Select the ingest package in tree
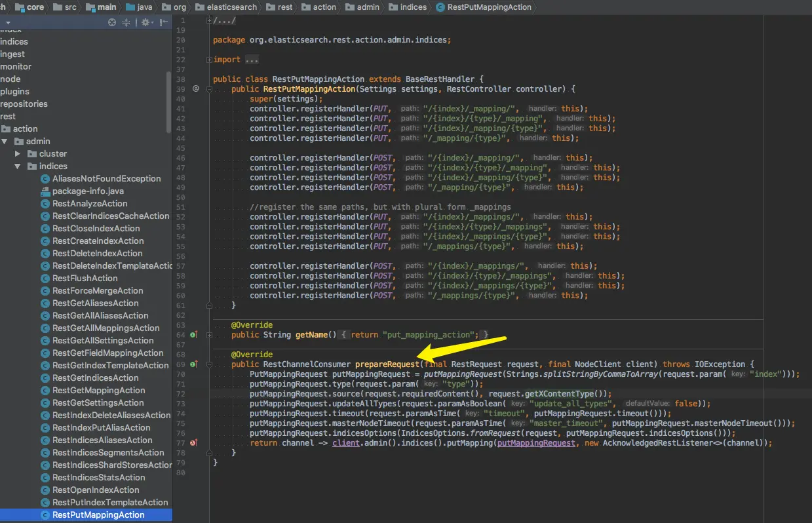The image size is (812, 523). (x=12, y=54)
